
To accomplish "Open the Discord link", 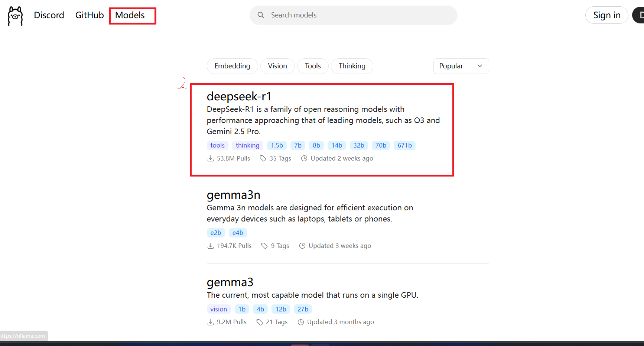I will [x=49, y=15].
